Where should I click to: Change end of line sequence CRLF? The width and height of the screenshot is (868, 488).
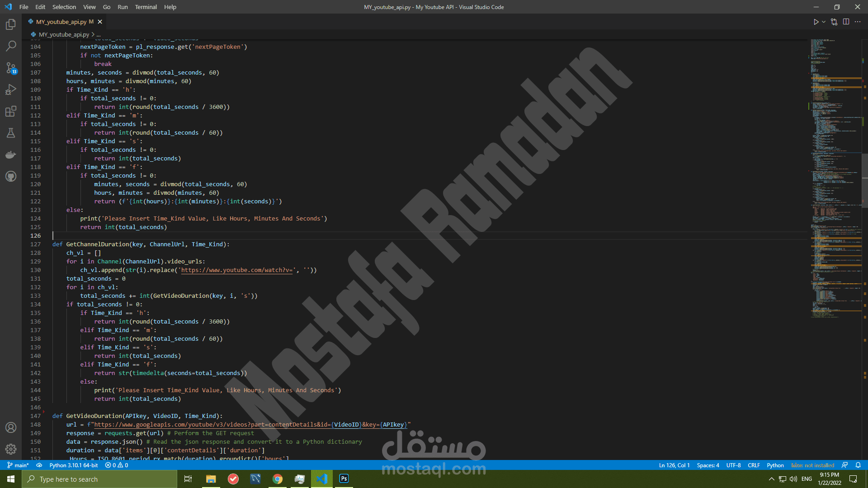(x=754, y=465)
